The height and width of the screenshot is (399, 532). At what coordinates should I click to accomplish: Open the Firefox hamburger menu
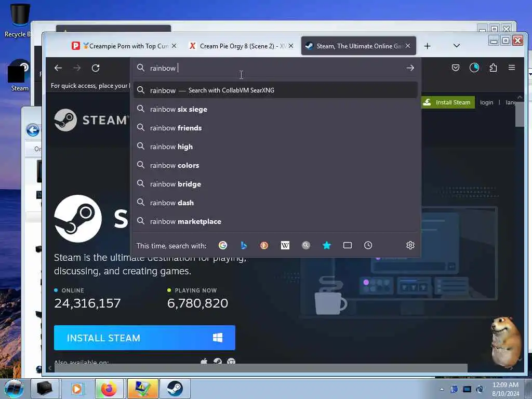512,68
